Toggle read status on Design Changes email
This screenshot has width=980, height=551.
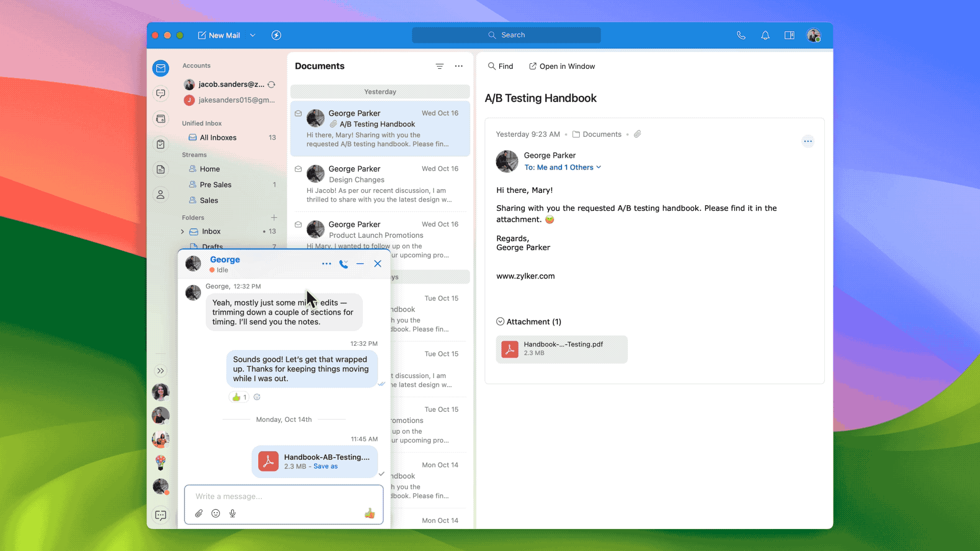[x=298, y=169]
